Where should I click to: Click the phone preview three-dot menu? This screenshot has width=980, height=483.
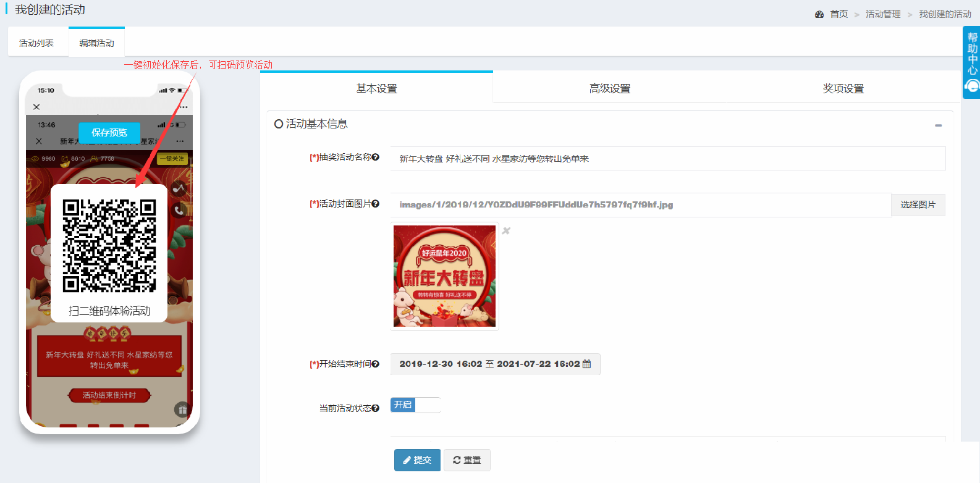[x=184, y=107]
